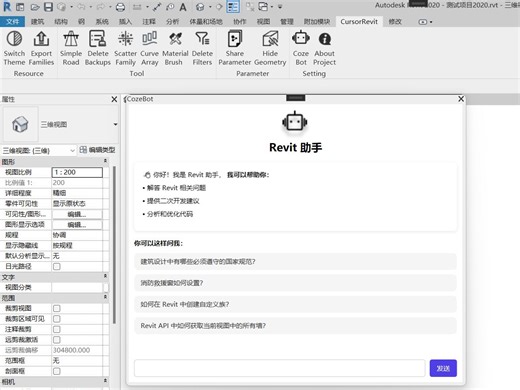Open the 文件 menu tab
Screen dimensions: 520x390
12,22
